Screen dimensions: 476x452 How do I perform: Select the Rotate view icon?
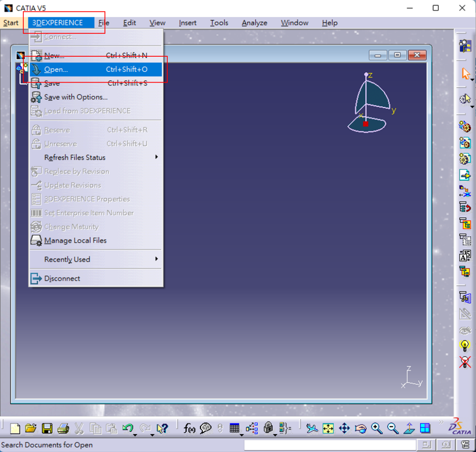click(x=360, y=428)
